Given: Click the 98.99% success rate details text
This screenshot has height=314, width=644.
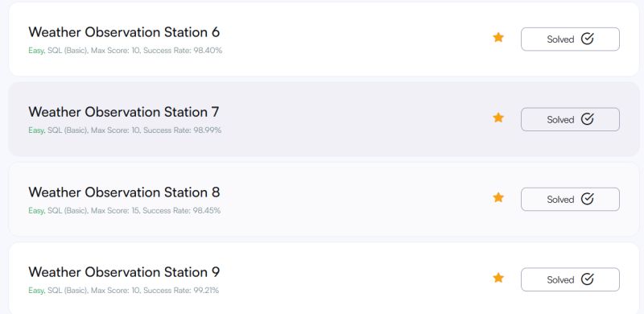Looking at the screenshot, I should (x=125, y=130).
